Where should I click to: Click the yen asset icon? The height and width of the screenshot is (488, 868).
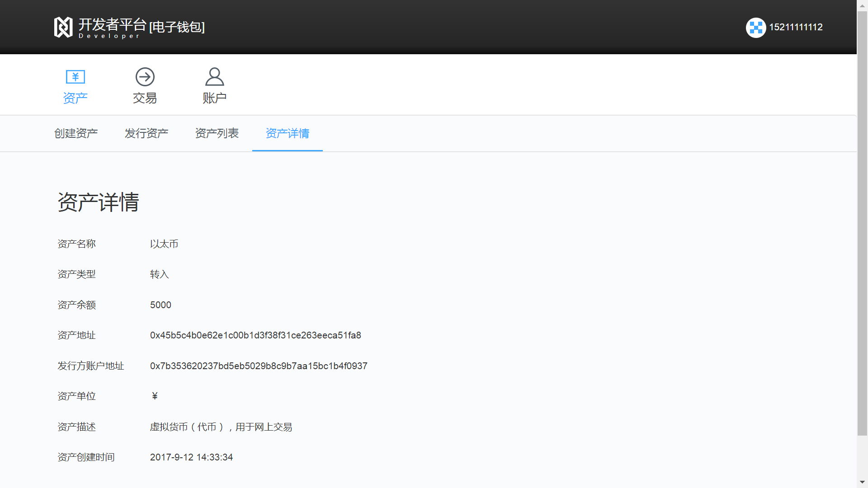point(75,77)
